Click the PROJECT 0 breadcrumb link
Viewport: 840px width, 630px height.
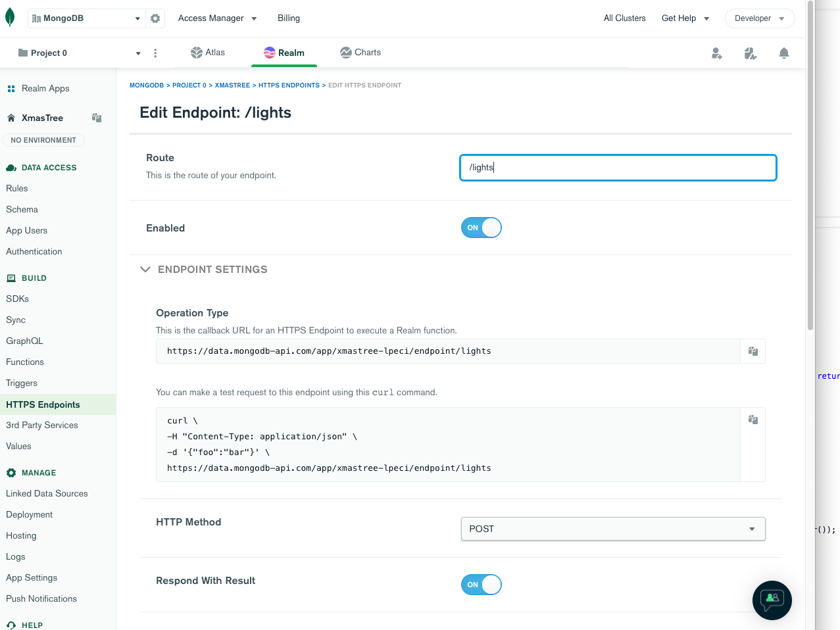click(x=189, y=85)
